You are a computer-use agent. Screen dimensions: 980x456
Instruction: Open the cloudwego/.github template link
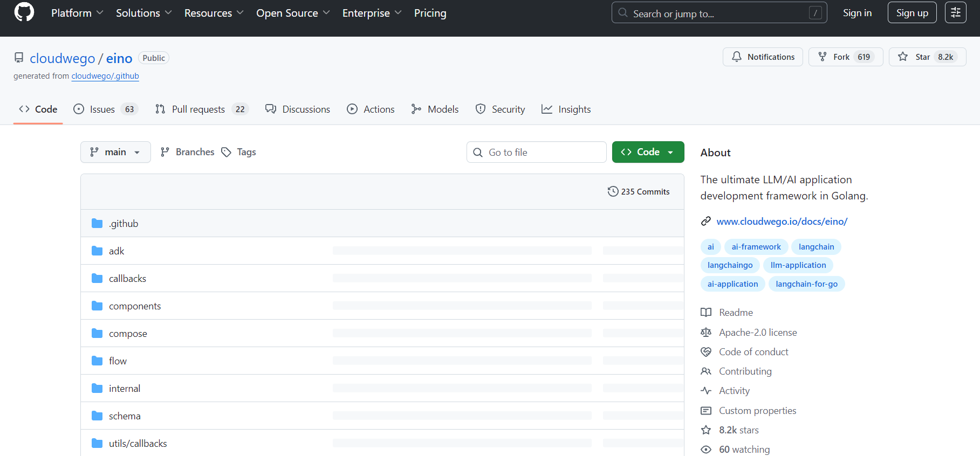point(105,76)
